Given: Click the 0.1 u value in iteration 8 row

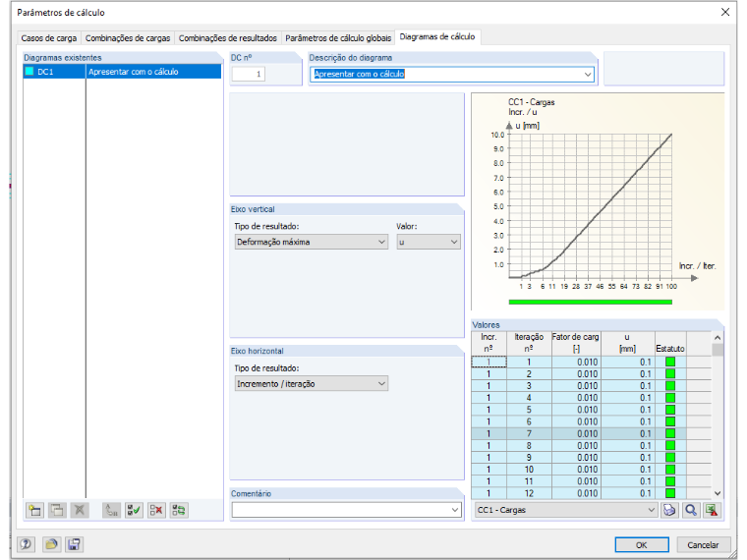Looking at the screenshot, I should click(x=628, y=446).
